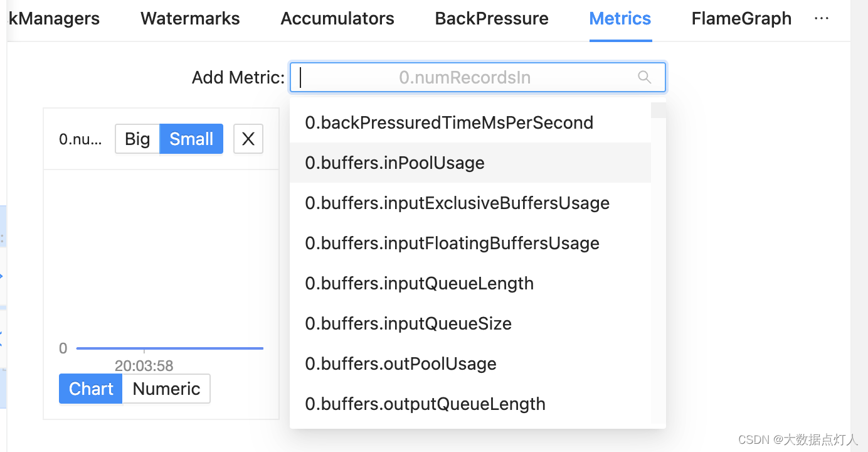Go to the Accumulators tab
Viewport: 868px width, 452px height.
(337, 19)
